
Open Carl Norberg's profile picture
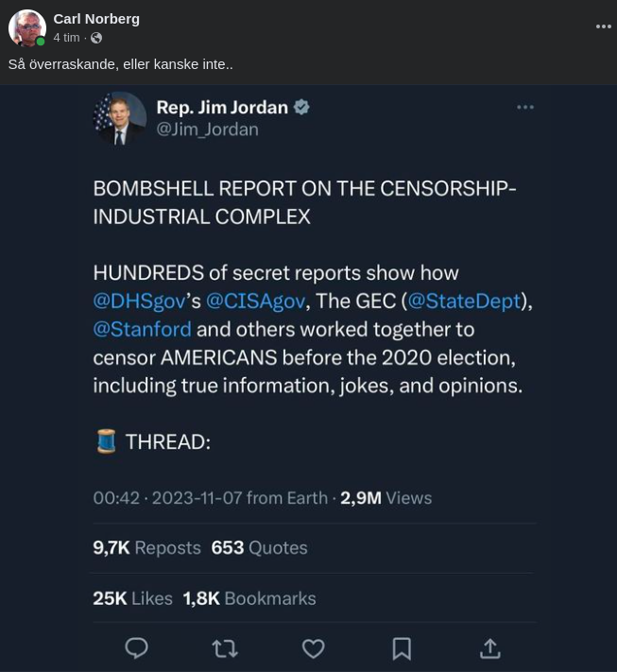(x=27, y=28)
